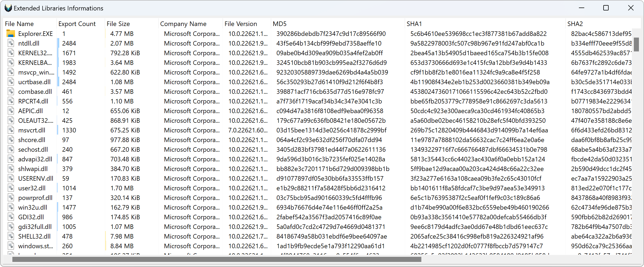Image resolution: width=644 pixels, height=267 pixels.
Task: Click the 8.84 MB file size cell
Action: [x=122, y=246]
